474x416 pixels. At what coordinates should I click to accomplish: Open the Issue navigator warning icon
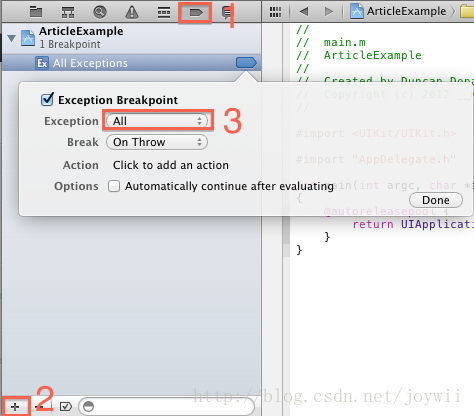click(132, 12)
